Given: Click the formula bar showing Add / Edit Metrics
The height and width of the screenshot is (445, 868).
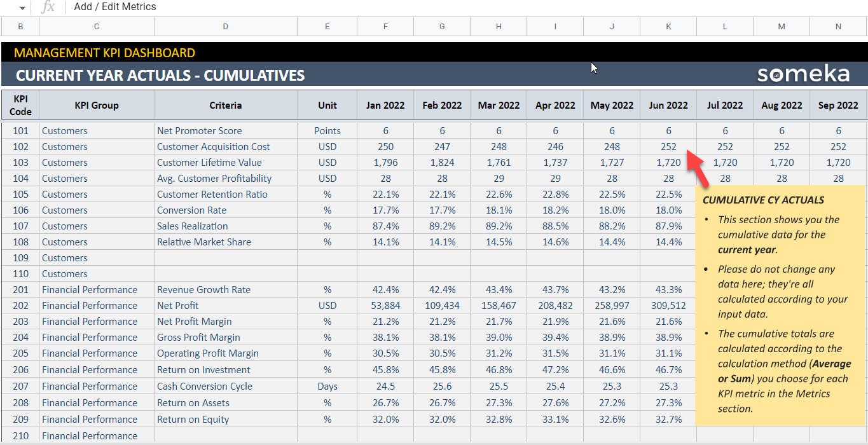Looking at the screenshot, I should coord(467,7).
